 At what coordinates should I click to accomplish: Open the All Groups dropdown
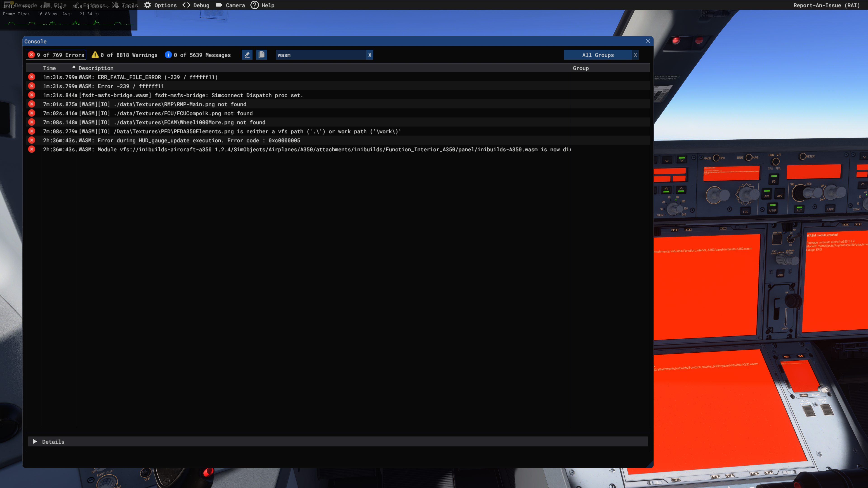597,55
